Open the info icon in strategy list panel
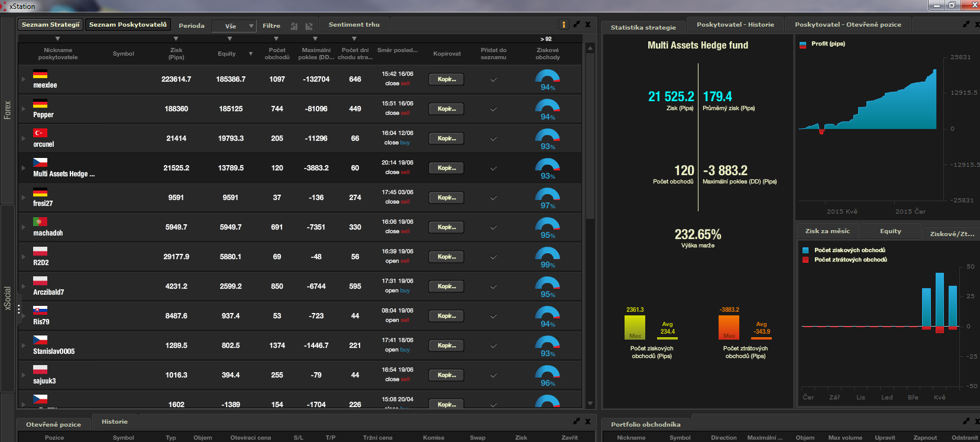This screenshot has height=442, width=980. click(564, 24)
